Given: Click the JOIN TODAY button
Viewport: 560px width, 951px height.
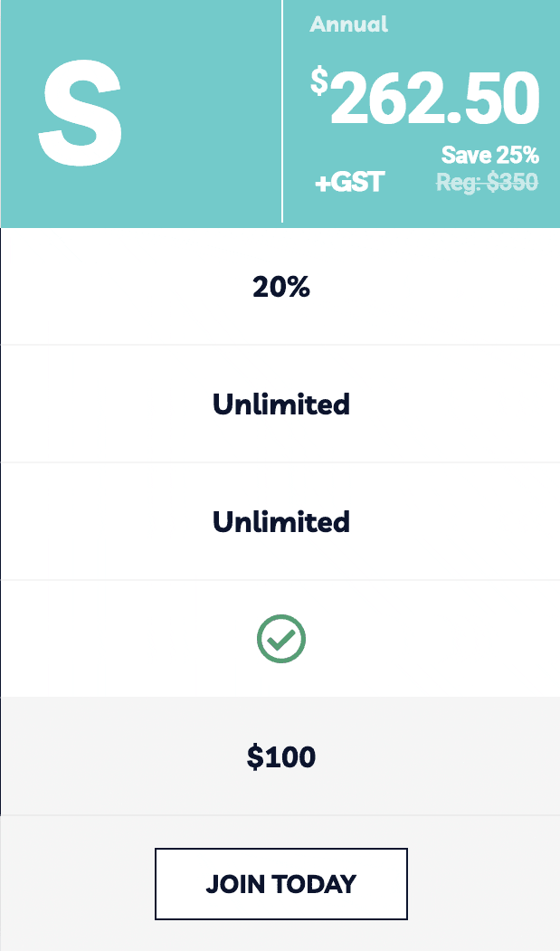Looking at the screenshot, I should (281, 884).
